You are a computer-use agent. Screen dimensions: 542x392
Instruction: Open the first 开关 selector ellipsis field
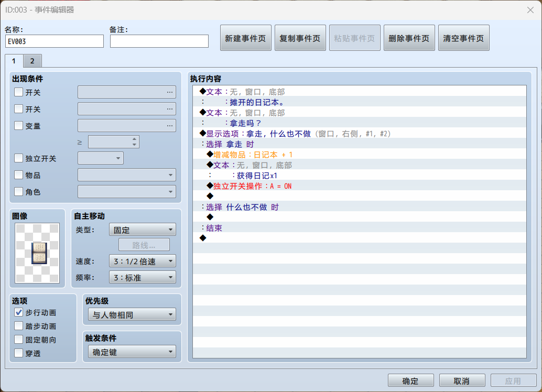pyautogui.click(x=127, y=92)
